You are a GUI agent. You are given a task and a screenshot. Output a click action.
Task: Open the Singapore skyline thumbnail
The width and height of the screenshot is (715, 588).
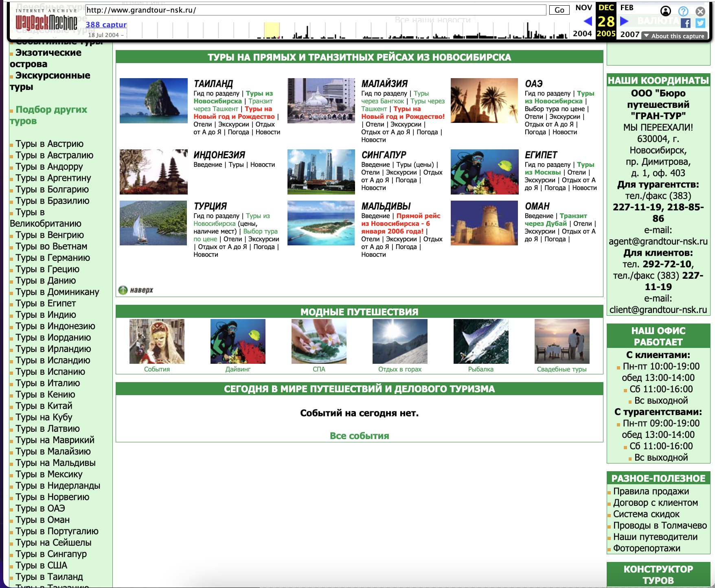click(321, 172)
